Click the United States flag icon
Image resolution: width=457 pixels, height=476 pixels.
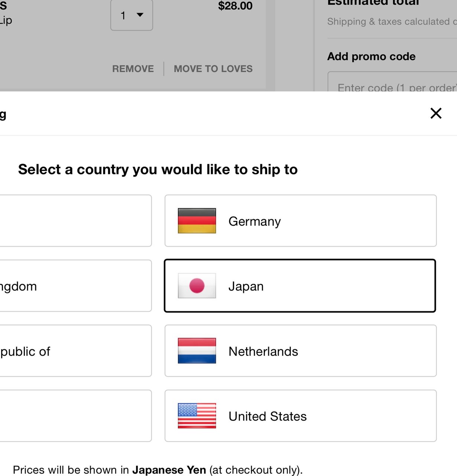coord(197,416)
